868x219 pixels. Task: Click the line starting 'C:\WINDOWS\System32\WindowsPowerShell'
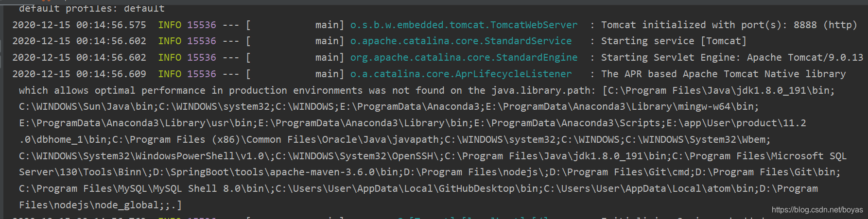pyautogui.click(x=433, y=156)
